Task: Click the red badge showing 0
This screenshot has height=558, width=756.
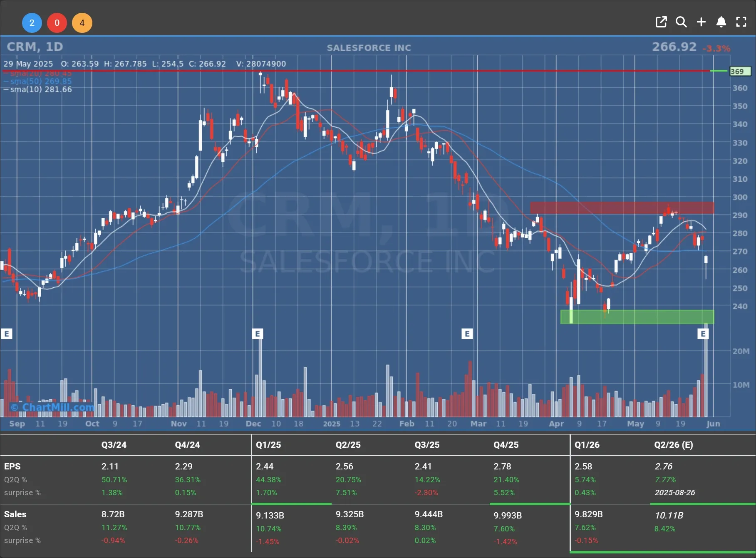Action: click(x=57, y=23)
